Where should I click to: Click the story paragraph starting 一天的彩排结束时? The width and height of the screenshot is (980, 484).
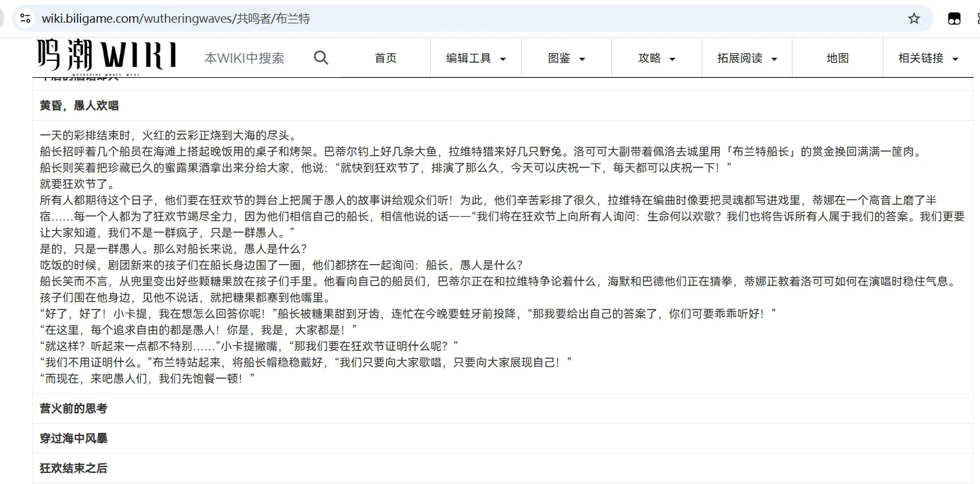(168, 136)
